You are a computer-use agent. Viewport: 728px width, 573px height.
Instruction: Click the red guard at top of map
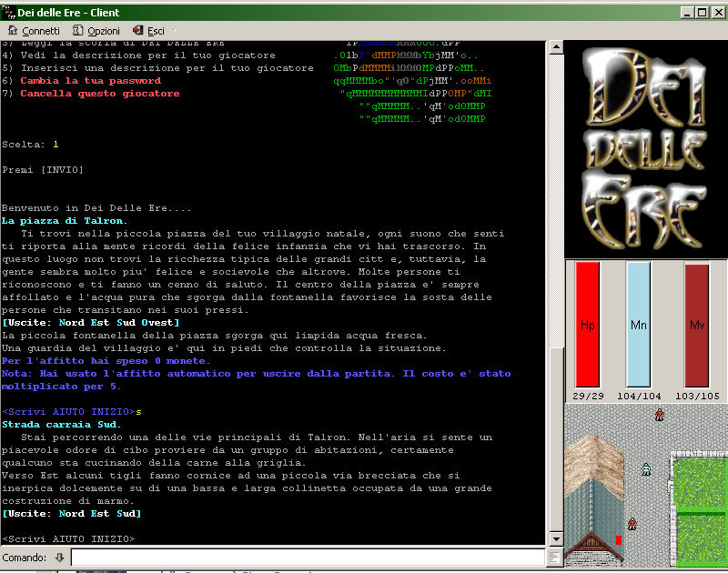659,415
